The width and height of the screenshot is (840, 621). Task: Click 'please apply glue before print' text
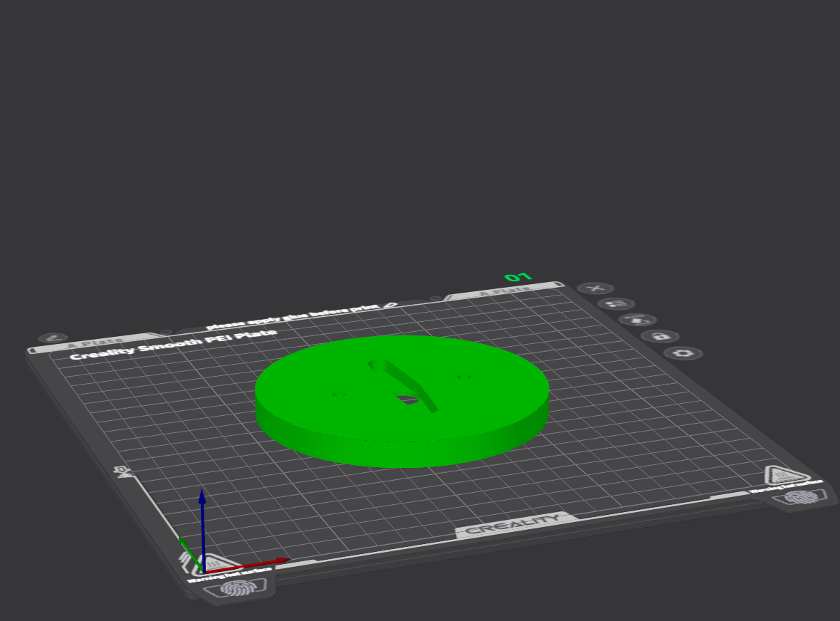click(293, 317)
